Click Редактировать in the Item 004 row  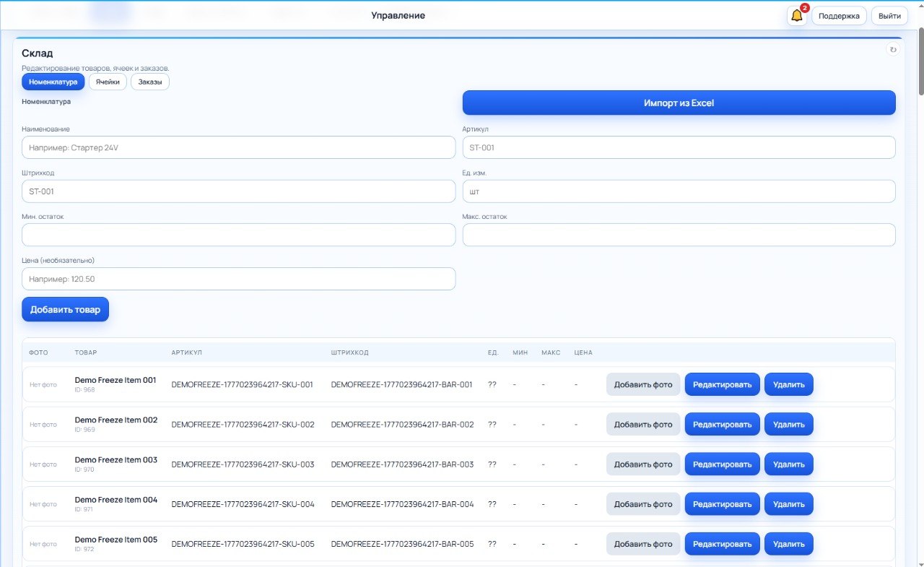[722, 503]
